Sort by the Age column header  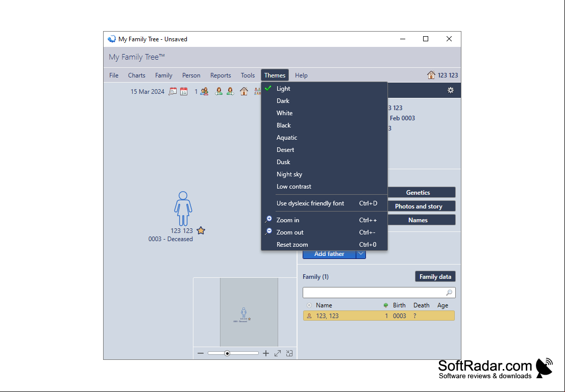tap(443, 305)
